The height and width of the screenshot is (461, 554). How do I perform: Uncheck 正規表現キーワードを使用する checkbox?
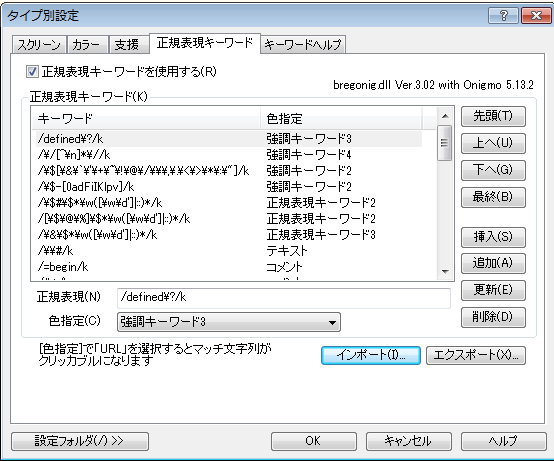(x=32, y=72)
